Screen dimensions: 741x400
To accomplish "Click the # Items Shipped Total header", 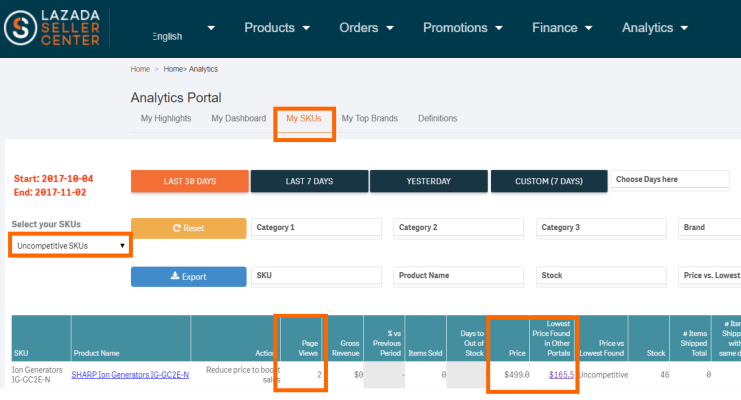I will [x=690, y=339].
